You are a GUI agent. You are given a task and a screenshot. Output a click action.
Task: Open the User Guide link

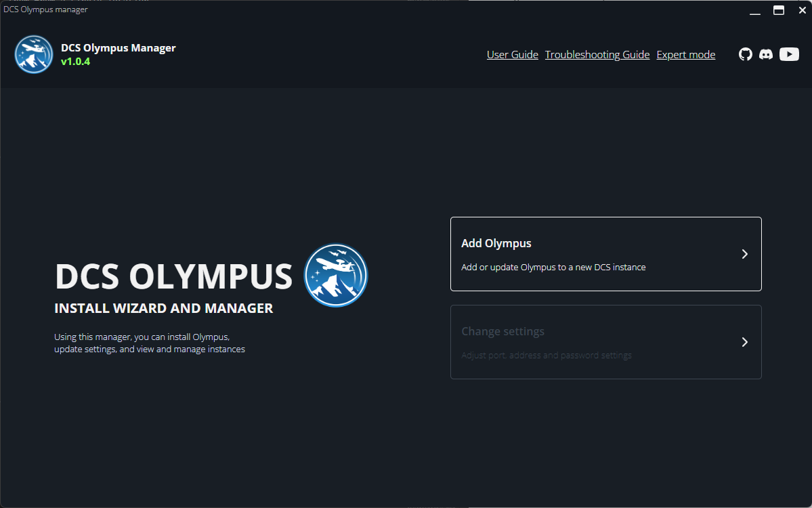[512, 55]
